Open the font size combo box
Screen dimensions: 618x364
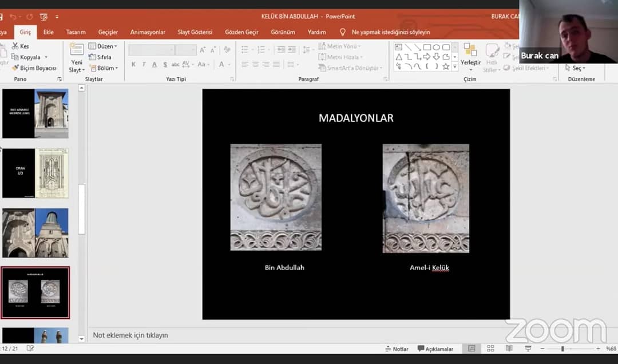[185, 50]
